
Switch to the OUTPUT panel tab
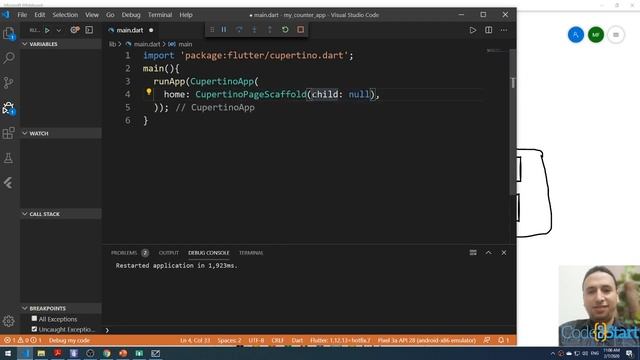(x=169, y=253)
